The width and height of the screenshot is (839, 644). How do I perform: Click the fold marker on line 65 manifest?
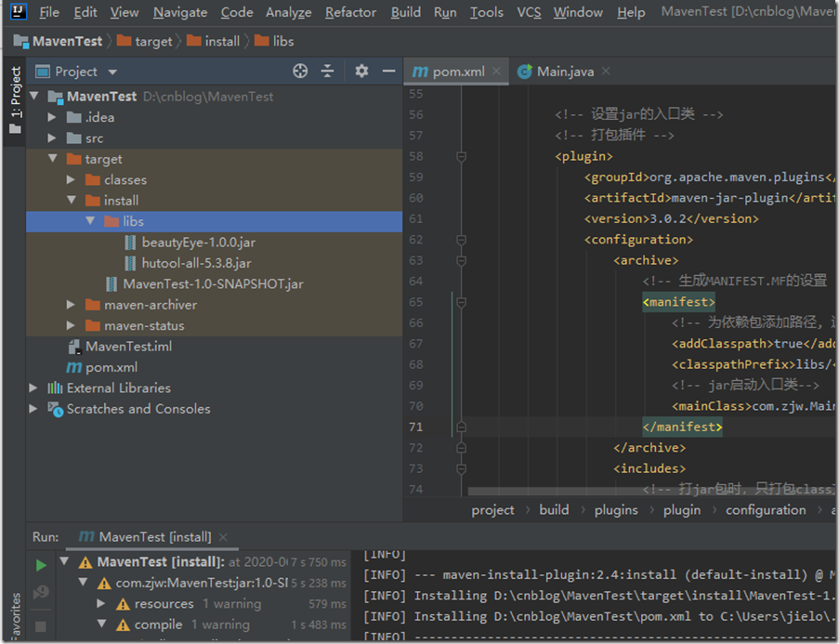click(x=461, y=302)
